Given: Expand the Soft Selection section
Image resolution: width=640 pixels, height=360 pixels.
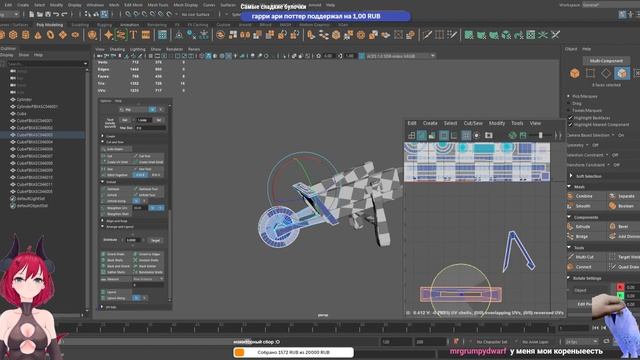Looking at the screenshot, I should (571, 176).
